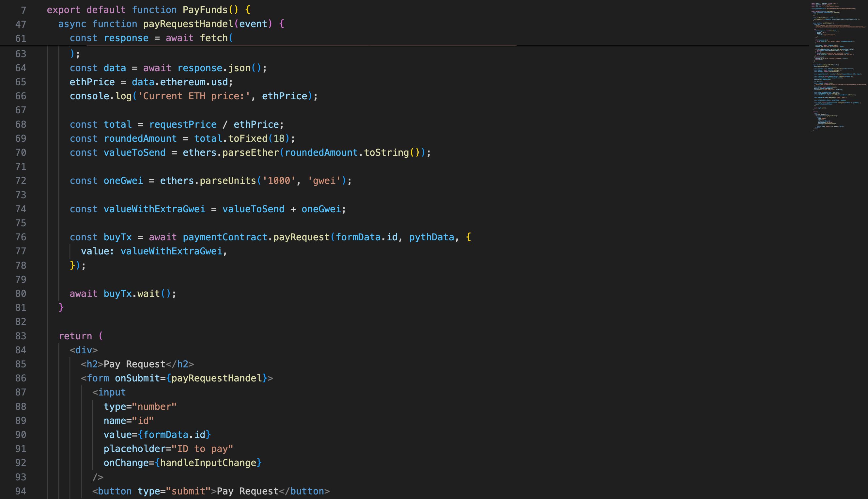Click 'handleInputChange' on line 92
Screen dimensions: 868x499
(208, 463)
